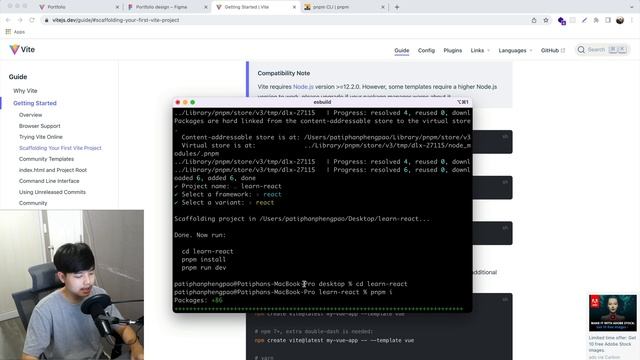
Task: Close the Portfolio tab
Action: 117,7
